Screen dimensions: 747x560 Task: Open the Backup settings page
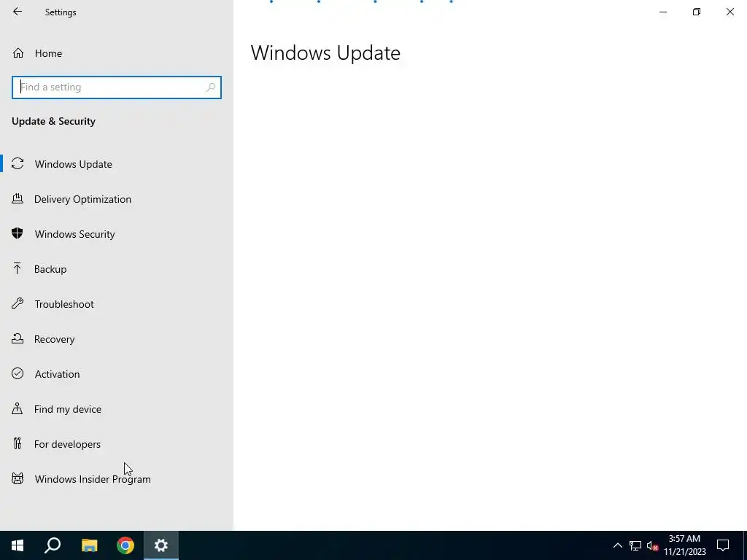[117, 269]
